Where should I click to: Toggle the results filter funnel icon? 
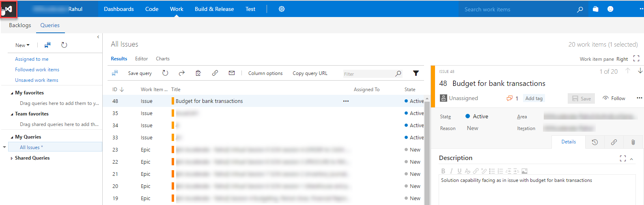coord(416,73)
